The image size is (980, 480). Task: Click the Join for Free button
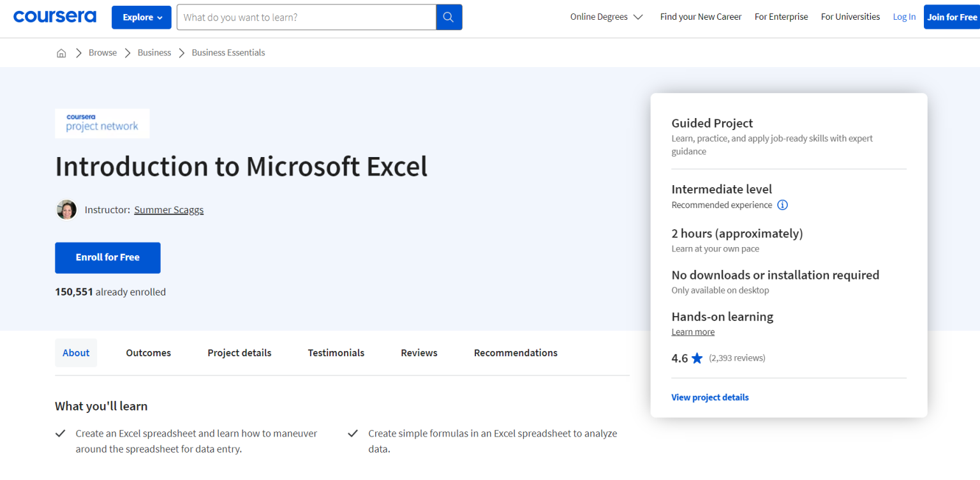[952, 17]
